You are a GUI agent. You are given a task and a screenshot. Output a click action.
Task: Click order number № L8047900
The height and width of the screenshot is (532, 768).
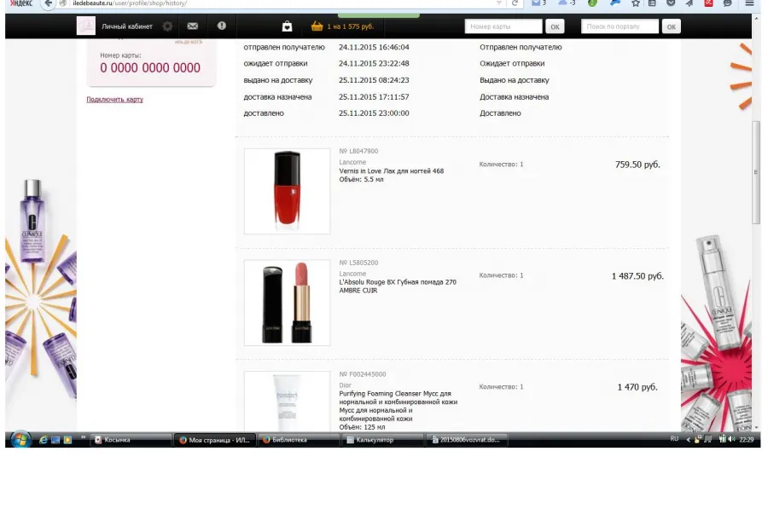pyautogui.click(x=358, y=151)
